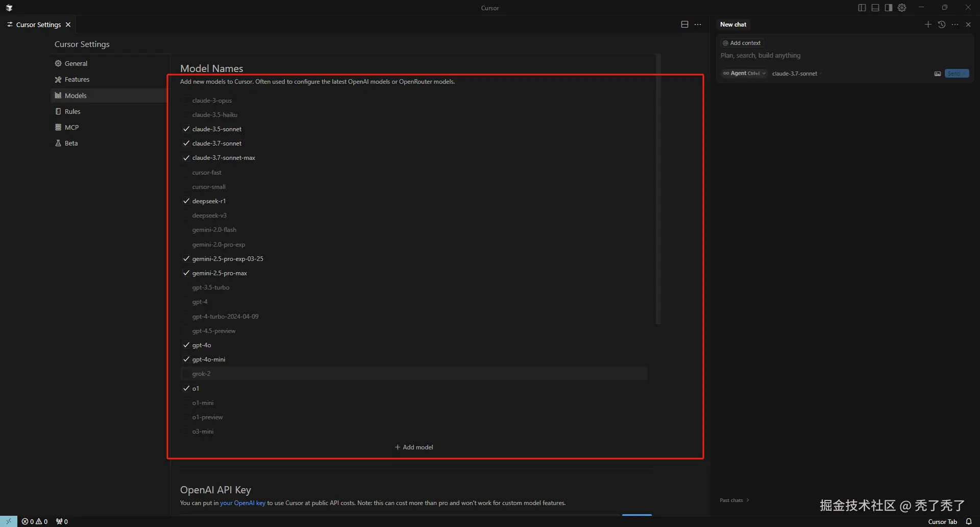
Task: Select the Cursor Settings tab
Action: (x=38, y=25)
